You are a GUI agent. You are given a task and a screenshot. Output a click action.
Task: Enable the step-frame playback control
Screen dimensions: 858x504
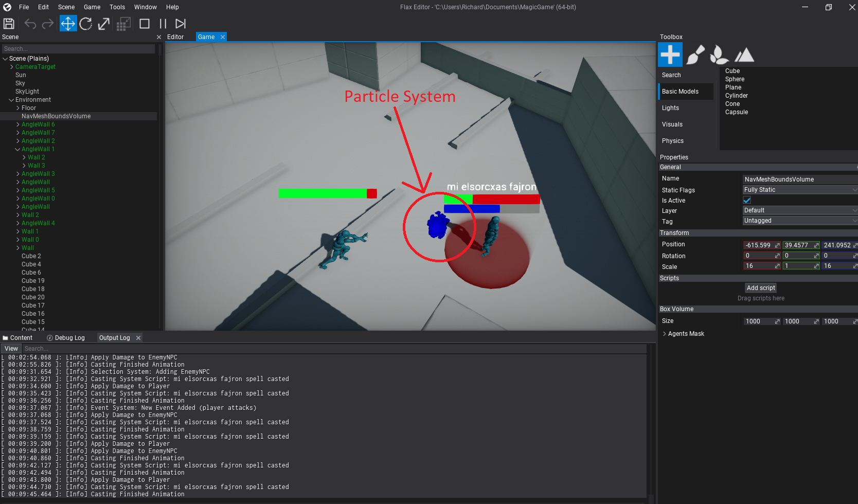pyautogui.click(x=181, y=23)
